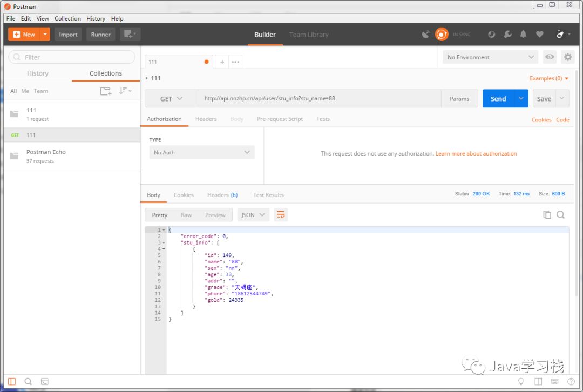Screen dimensions: 583x392
Task: Click the sidebar Filter search field
Action: 72,57
